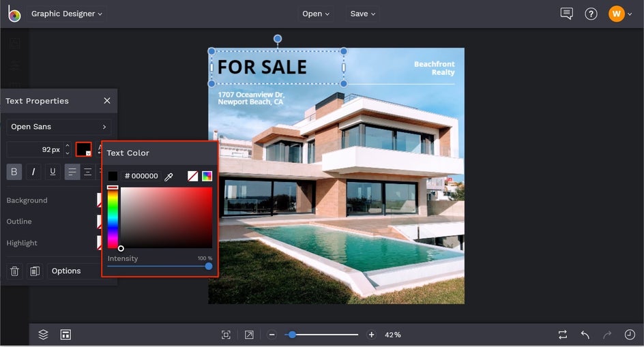
Task: Click the BeFunky logo icon
Action: tap(14, 14)
